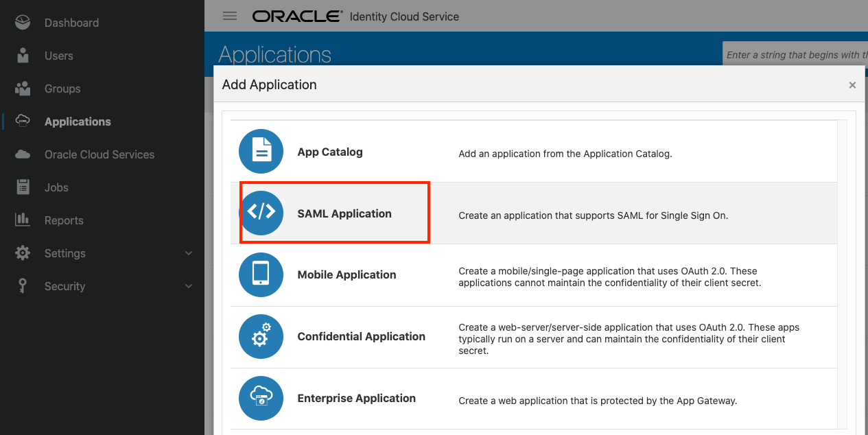This screenshot has width=868, height=435.
Task: Click the Jobs clipboard icon
Action: (23, 187)
